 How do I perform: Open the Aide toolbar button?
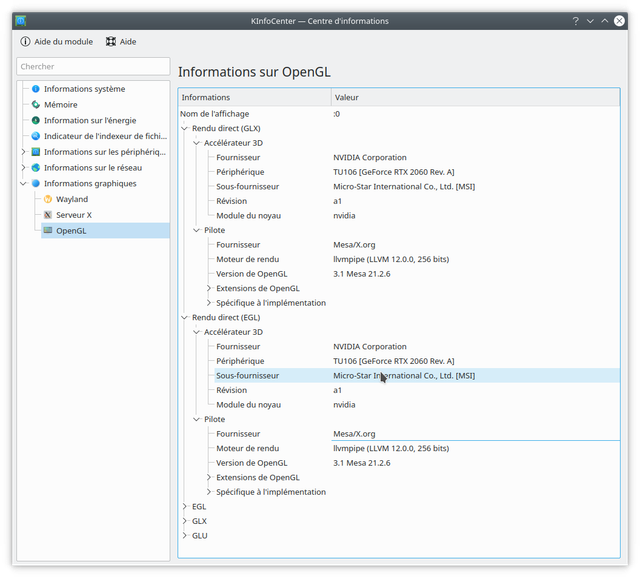121,42
